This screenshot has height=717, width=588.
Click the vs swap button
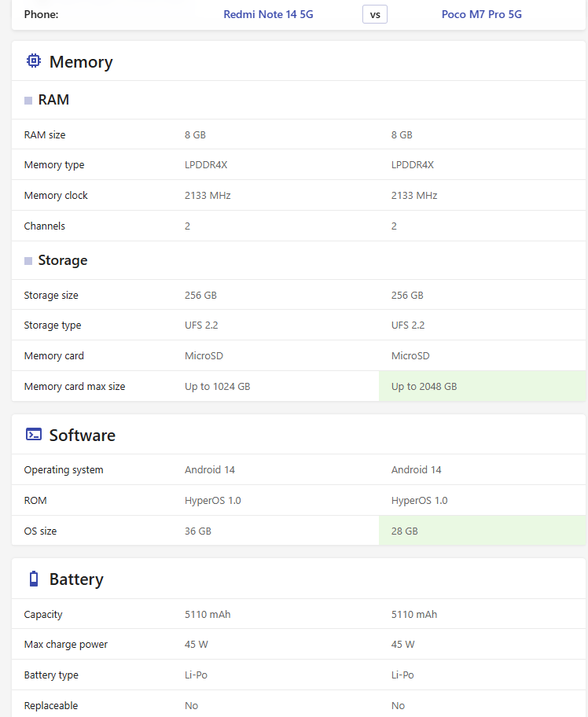(375, 14)
